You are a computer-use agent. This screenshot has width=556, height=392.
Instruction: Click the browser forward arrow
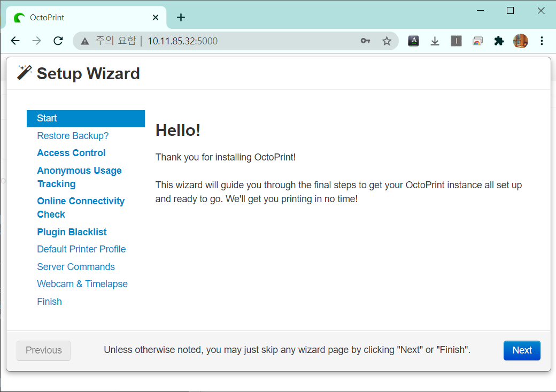[x=36, y=41]
